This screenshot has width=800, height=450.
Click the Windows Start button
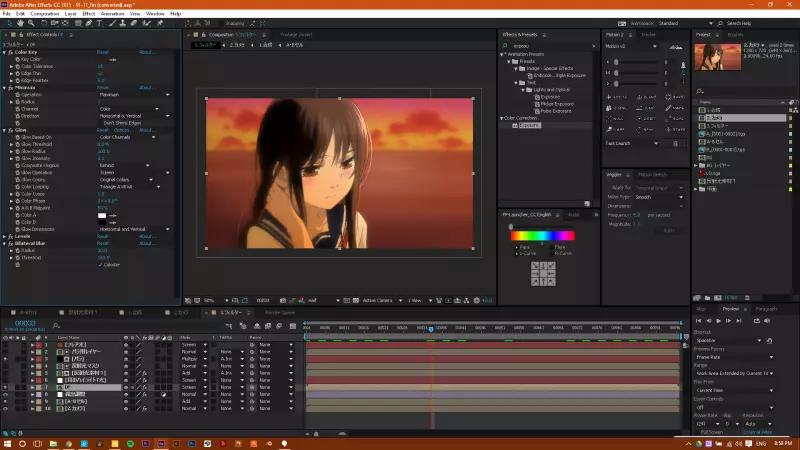[x=7, y=444]
